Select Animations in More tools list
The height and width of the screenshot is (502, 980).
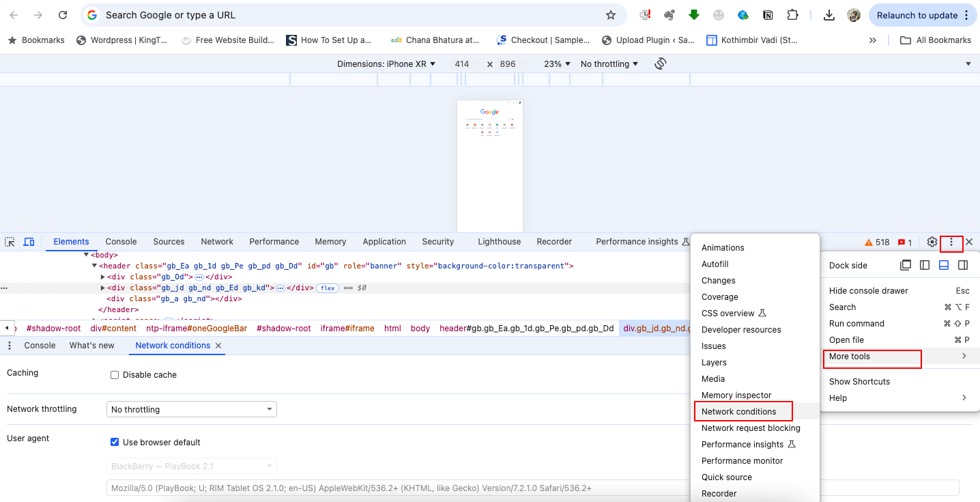(723, 248)
